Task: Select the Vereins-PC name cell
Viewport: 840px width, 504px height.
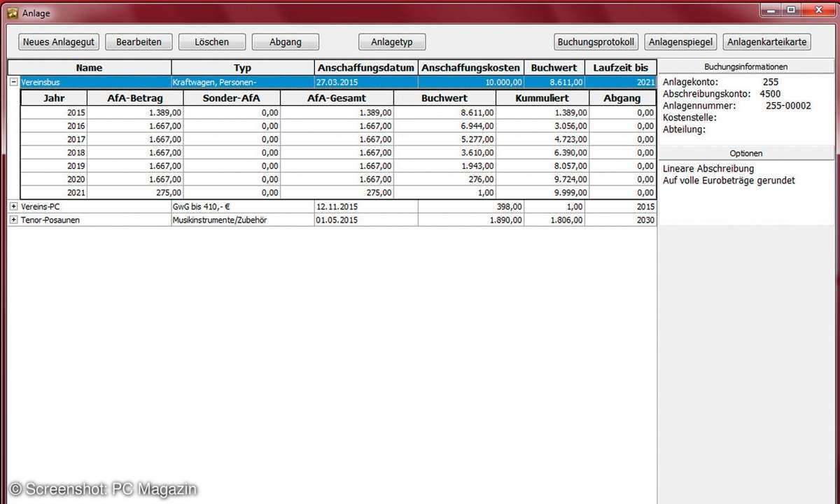Action: tap(95, 206)
